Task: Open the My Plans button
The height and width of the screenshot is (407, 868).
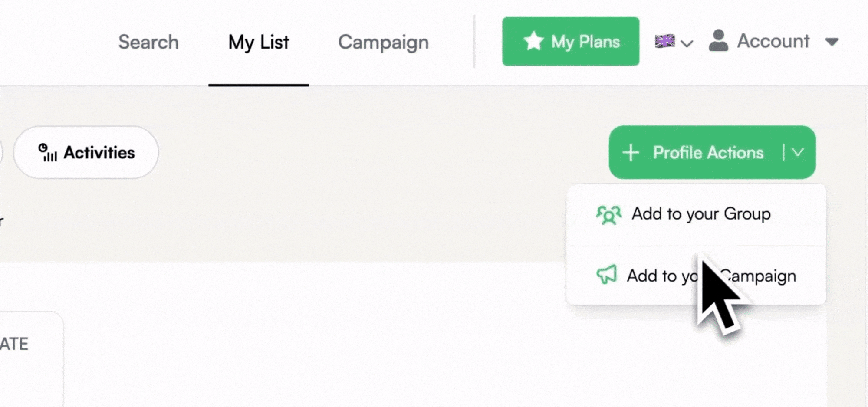Action: (x=570, y=41)
